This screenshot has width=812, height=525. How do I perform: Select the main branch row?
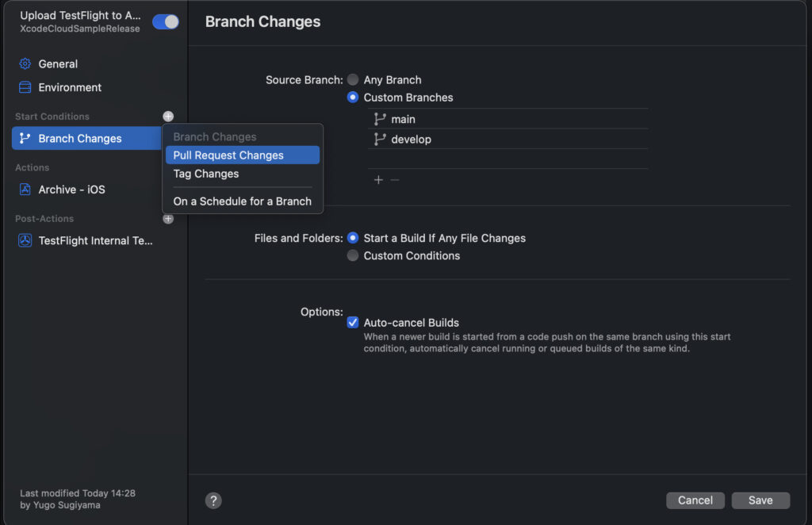click(508, 119)
